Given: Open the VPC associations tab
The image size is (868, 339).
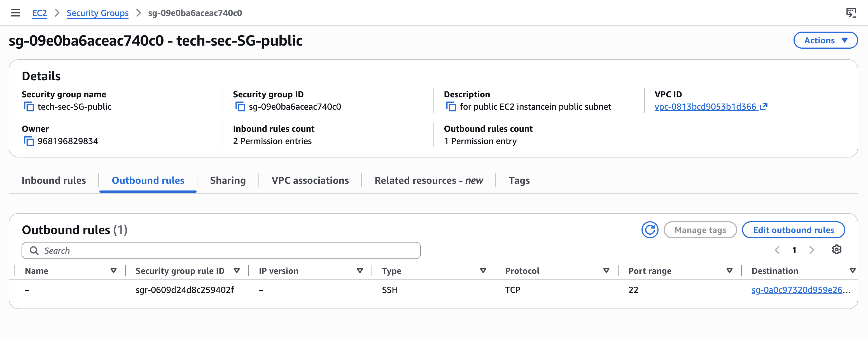Looking at the screenshot, I should tap(310, 180).
